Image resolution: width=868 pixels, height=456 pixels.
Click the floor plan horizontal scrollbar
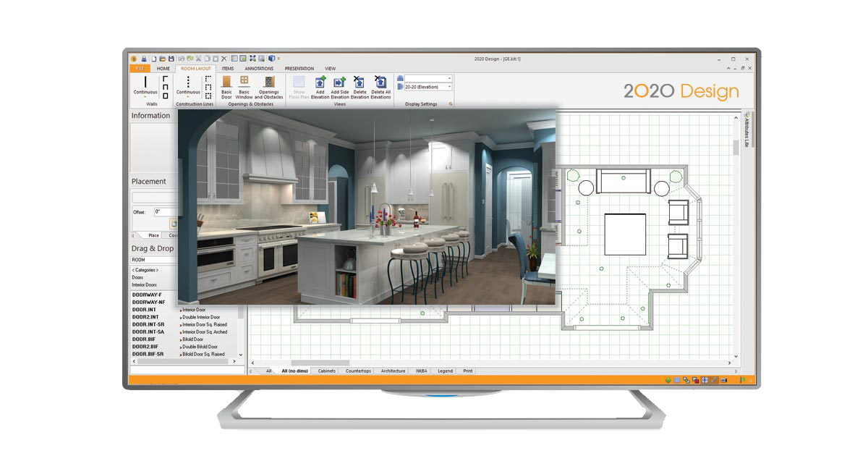(x=320, y=363)
